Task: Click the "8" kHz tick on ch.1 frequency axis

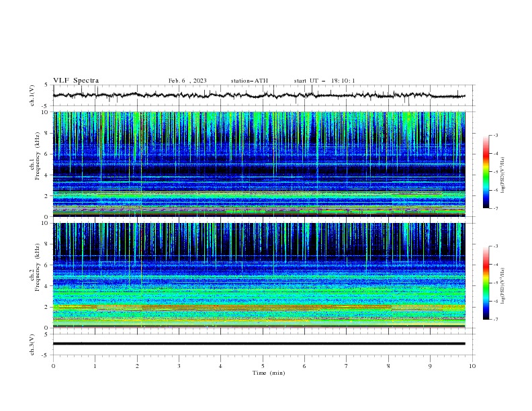Action: pos(47,133)
